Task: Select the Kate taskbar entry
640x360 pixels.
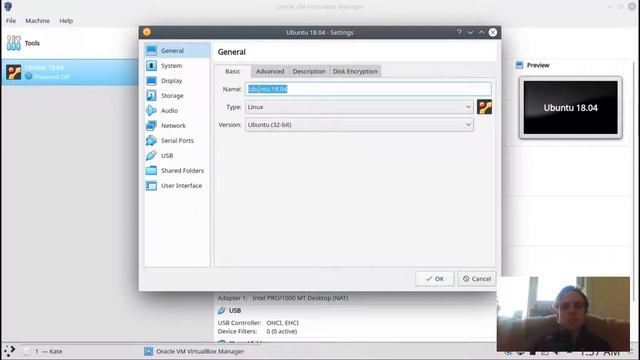Action: pos(44,351)
